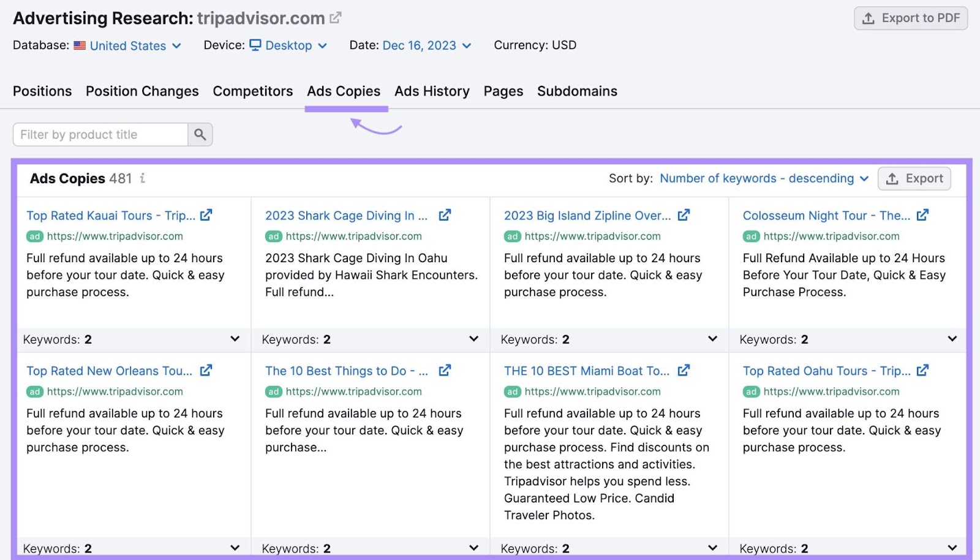Click the Export to PDF button
The height and width of the screenshot is (560, 980).
(911, 18)
